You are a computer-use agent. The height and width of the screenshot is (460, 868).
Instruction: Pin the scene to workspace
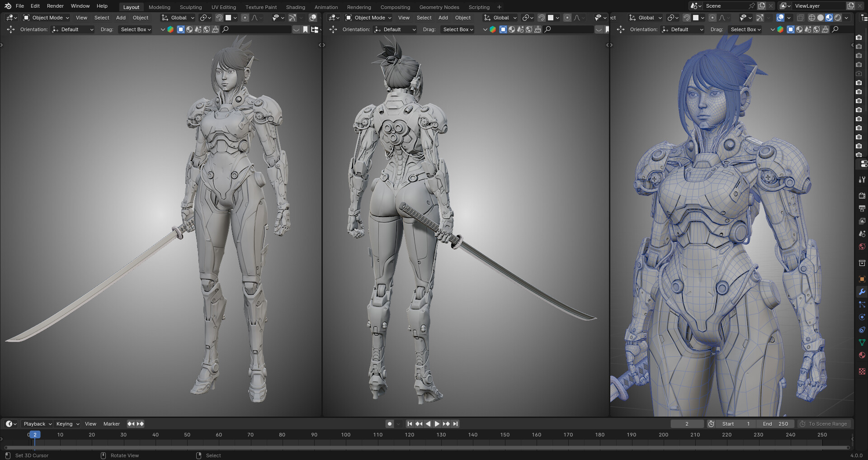click(x=752, y=6)
